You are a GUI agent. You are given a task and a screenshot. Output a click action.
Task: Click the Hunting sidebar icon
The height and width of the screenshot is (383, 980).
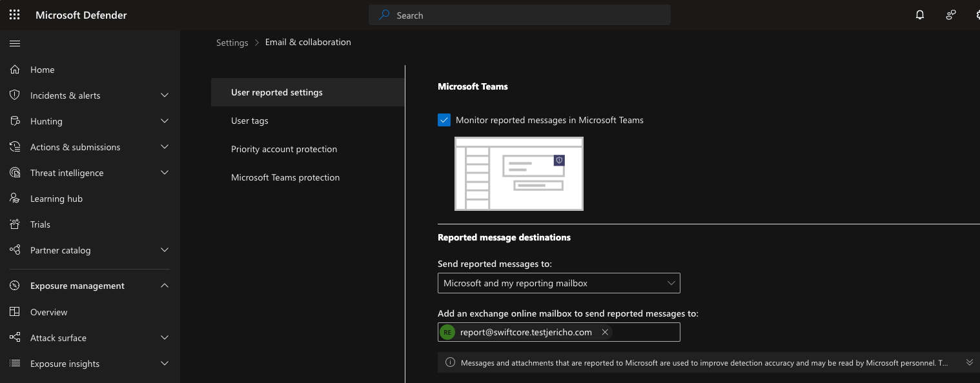(15, 121)
